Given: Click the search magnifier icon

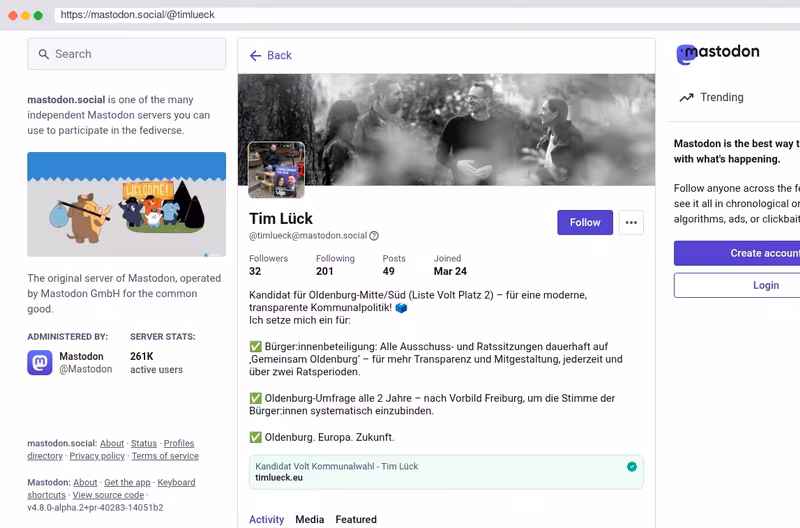Looking at the screenshot, I should [44, 54].
